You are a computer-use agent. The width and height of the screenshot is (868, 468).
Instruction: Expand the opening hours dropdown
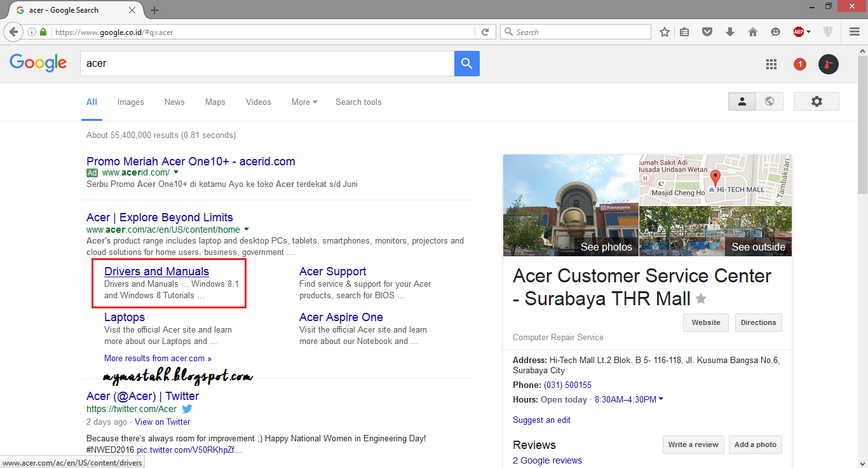point(661,399)
